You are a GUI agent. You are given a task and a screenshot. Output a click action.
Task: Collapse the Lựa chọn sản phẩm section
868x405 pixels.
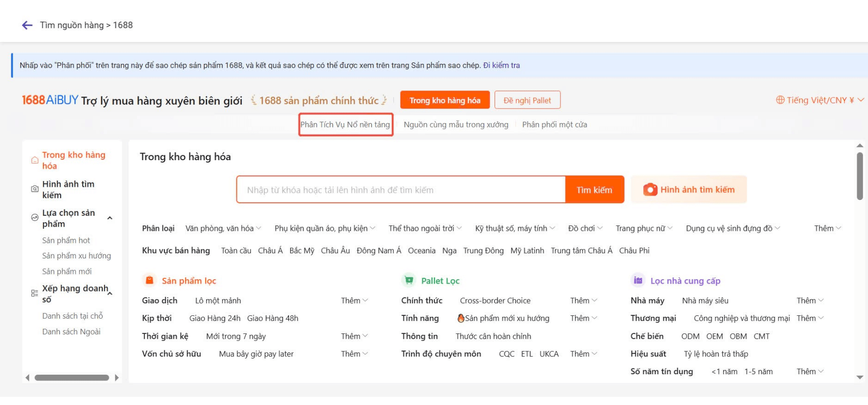[109, 218]
